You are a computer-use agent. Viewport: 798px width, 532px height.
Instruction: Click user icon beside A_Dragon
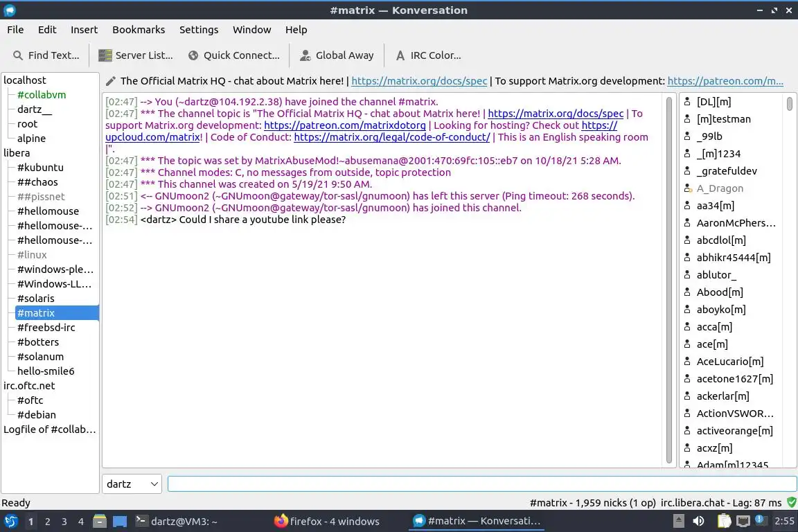(687, 188)
